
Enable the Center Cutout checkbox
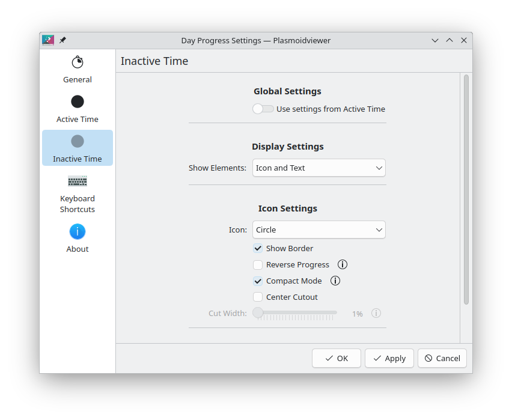(258, 297)
